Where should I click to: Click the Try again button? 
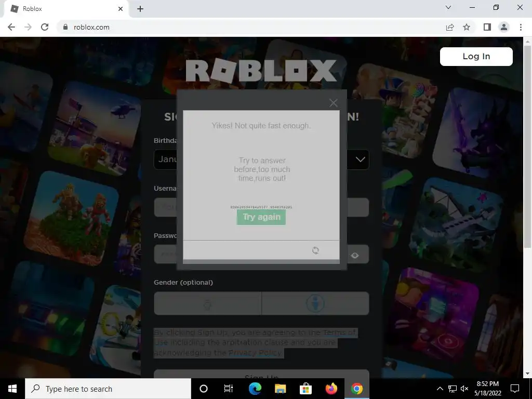[261, 217]
